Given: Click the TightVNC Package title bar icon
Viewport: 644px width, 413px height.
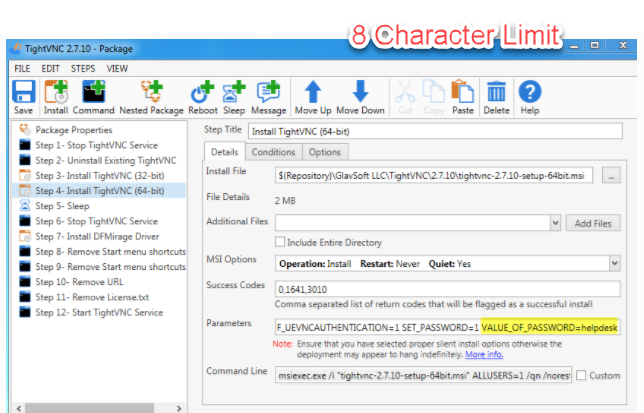Looking at the screenshot, I should coord(16,48).
